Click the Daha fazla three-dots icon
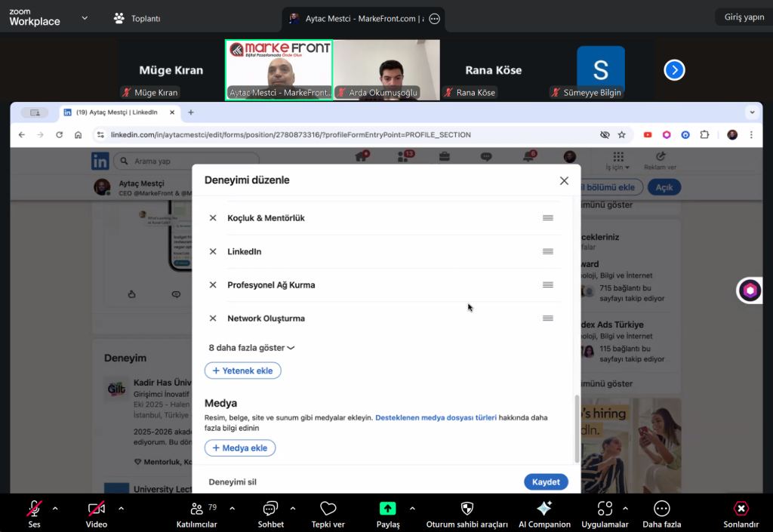 click(x=661, y=508)
